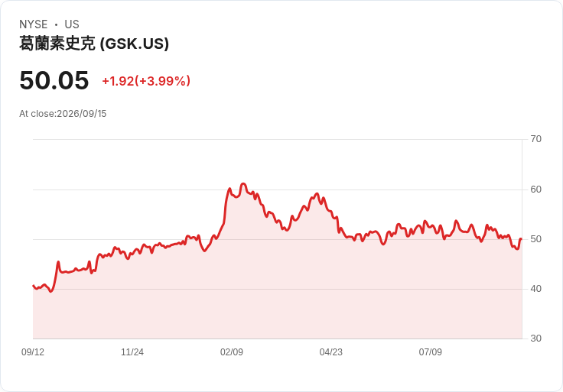
Task: Click the second peak before 04/23
Action: pyautogui.click(x=317, y=193)
